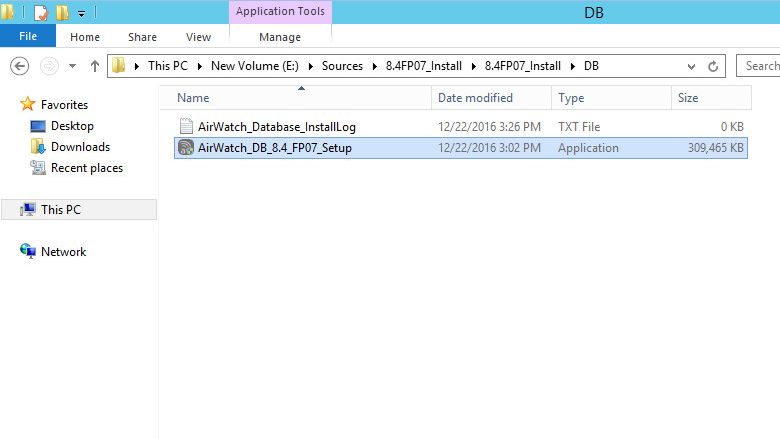Viewport: 780px width, 439px height.
Task: Open the Customize Quick Access Toolbar dropdown
Action: pyautogui.click(x=81, y=14)
